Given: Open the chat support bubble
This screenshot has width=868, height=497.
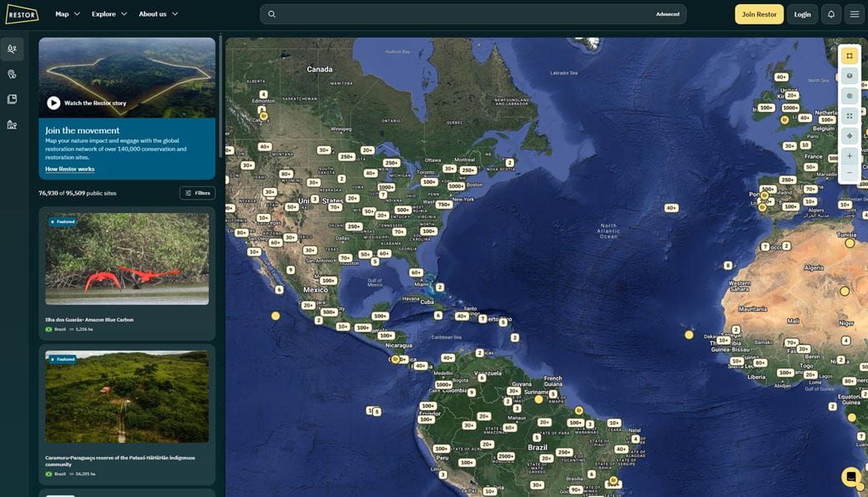Looking at the screenshot, I should [850, 477].
